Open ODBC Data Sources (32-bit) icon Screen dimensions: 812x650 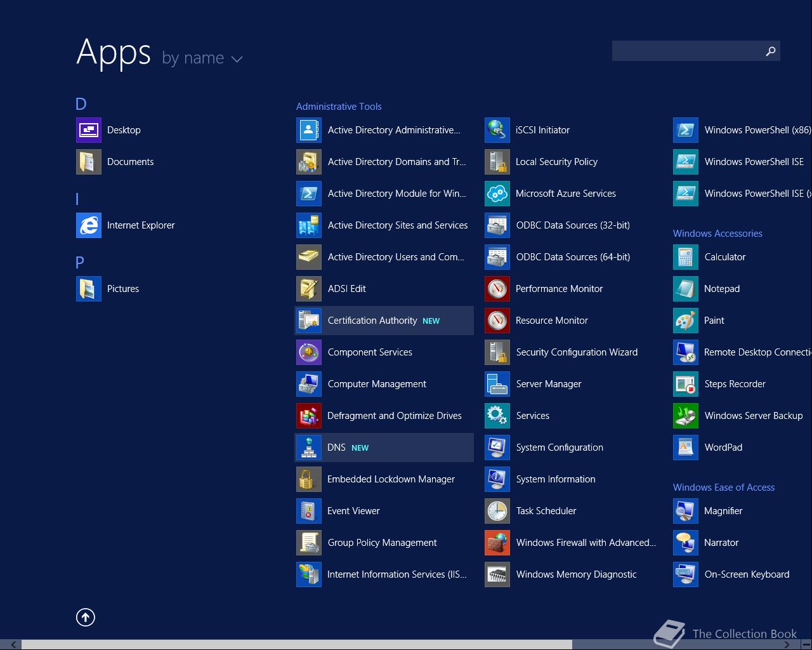[497, 225]
